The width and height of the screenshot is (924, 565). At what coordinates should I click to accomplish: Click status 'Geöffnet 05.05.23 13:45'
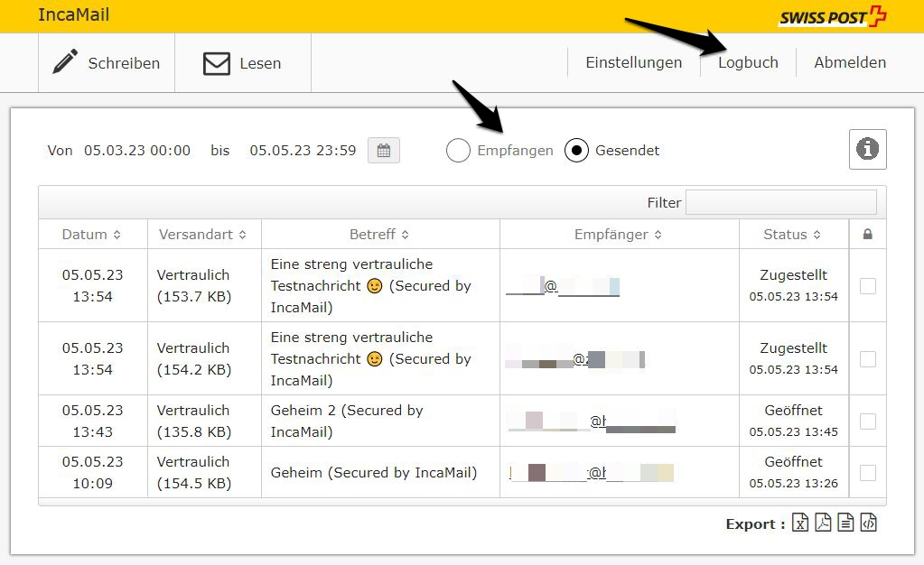793,421
